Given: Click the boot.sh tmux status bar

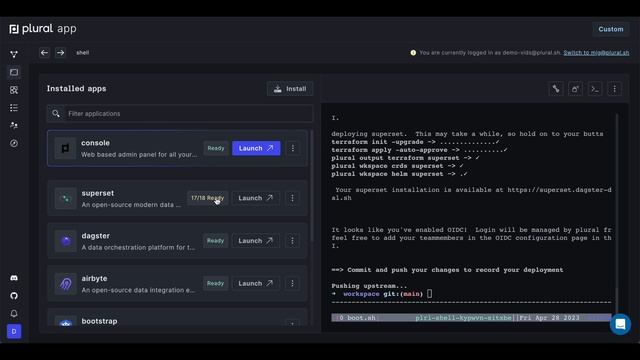Looking at the screenshot, I should (471, 318).
